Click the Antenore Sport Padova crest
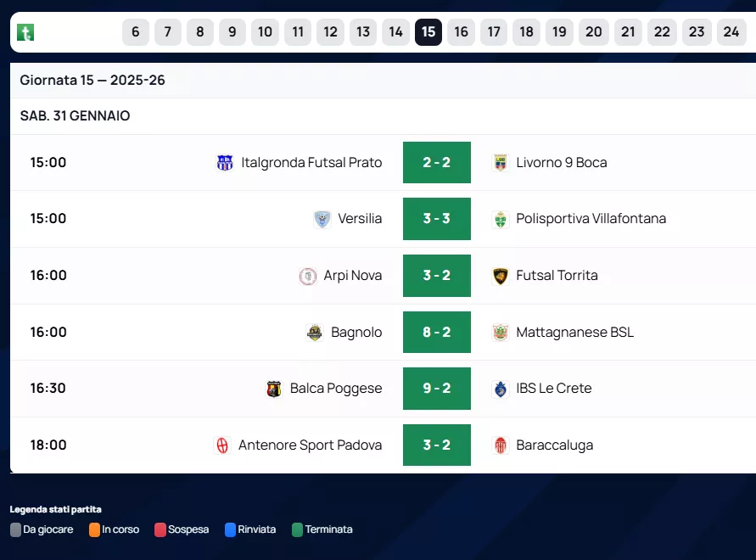 click(222, 445)
